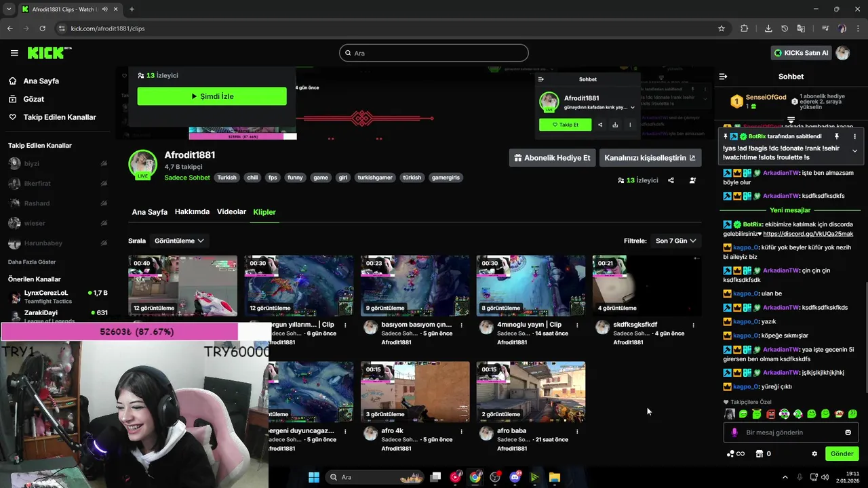Open more options for 4mınoglu yayın clip
This screenshot has height=488, width=868.
tap(577, 325)
